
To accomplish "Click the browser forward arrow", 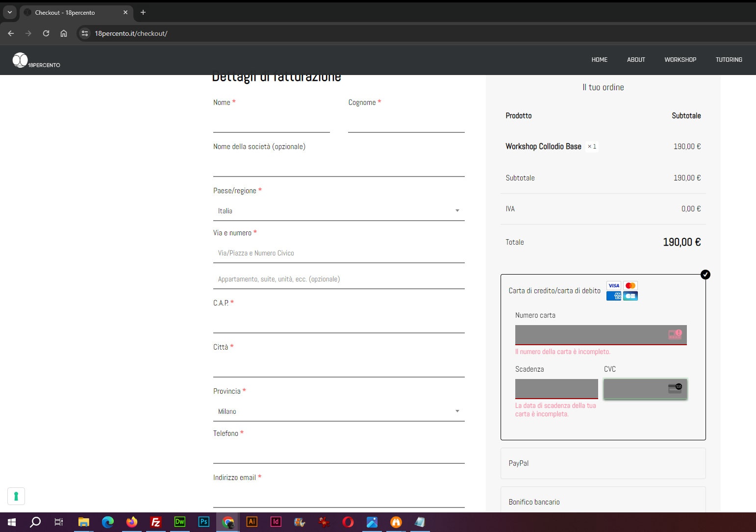I will 28,33.
